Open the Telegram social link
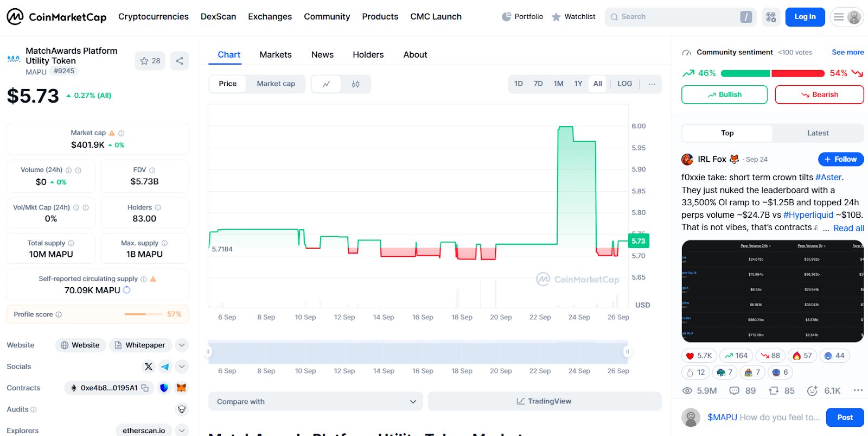This screenshot has width=868, height=436. click(x=165, y=367)
